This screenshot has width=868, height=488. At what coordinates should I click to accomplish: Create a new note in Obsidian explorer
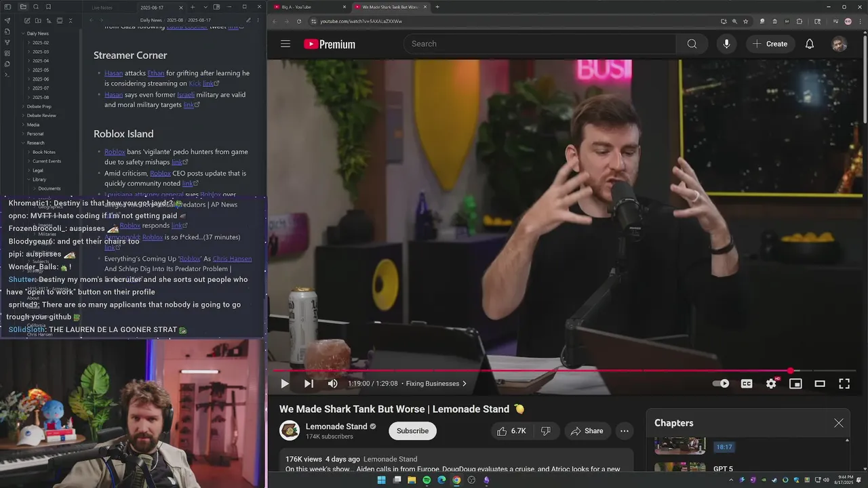27,20
